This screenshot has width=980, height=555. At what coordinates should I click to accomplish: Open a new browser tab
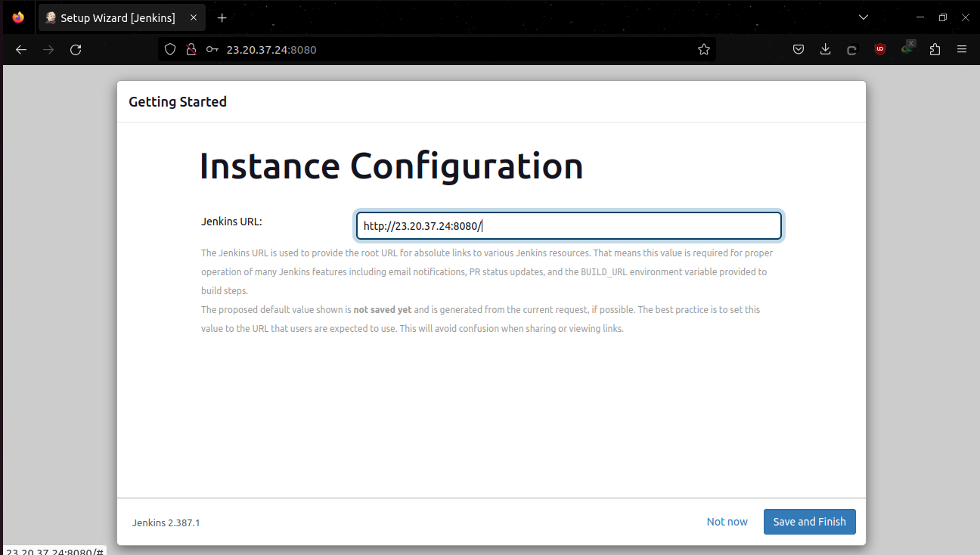(222, 17)
